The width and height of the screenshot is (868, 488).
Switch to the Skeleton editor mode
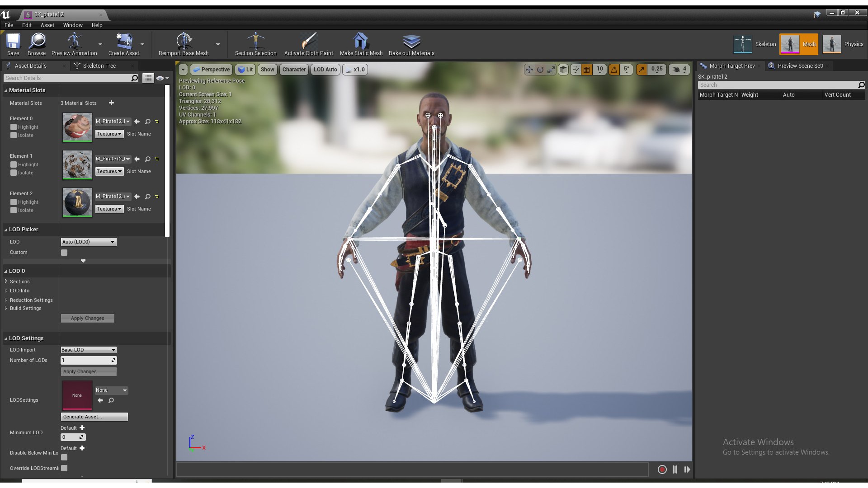(x=755, y=44)
